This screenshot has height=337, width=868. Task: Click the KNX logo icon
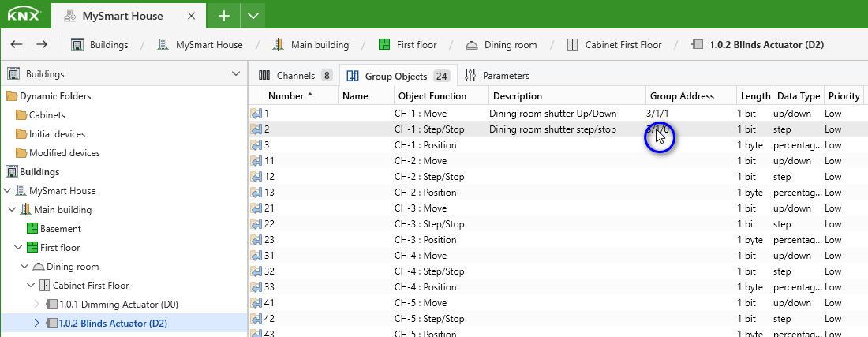point(24,15)
